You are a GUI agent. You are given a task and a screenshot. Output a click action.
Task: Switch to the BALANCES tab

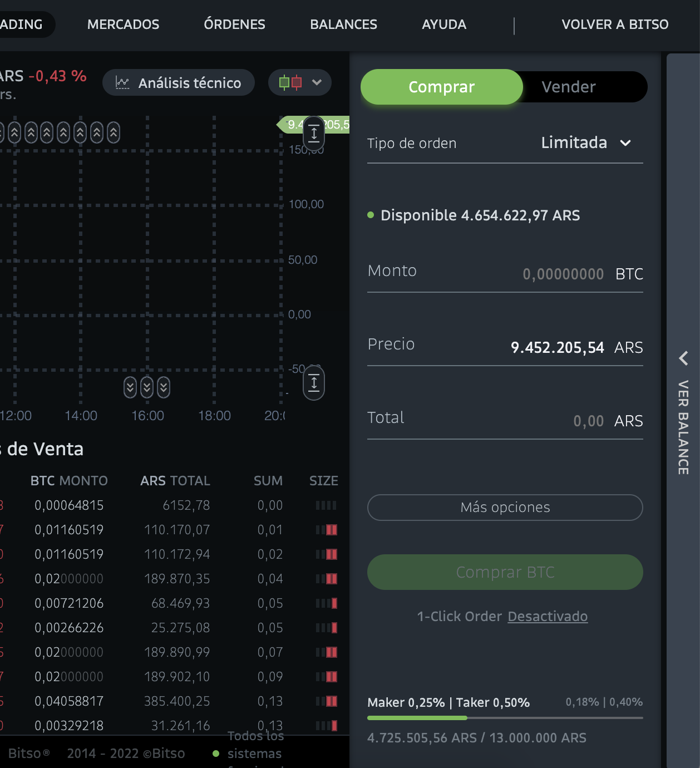pyautogui.click(x=343, y=24)
